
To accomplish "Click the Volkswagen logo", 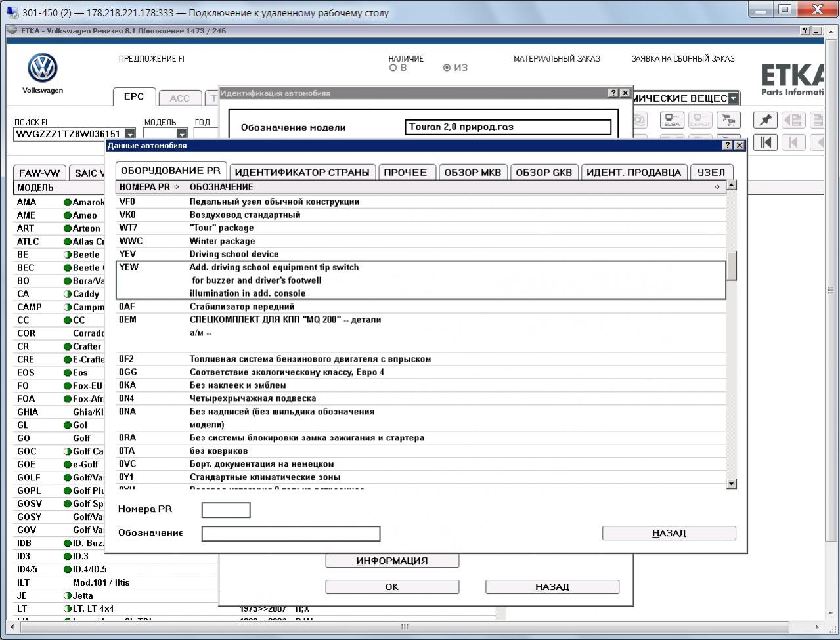I will tap(43, 69).
